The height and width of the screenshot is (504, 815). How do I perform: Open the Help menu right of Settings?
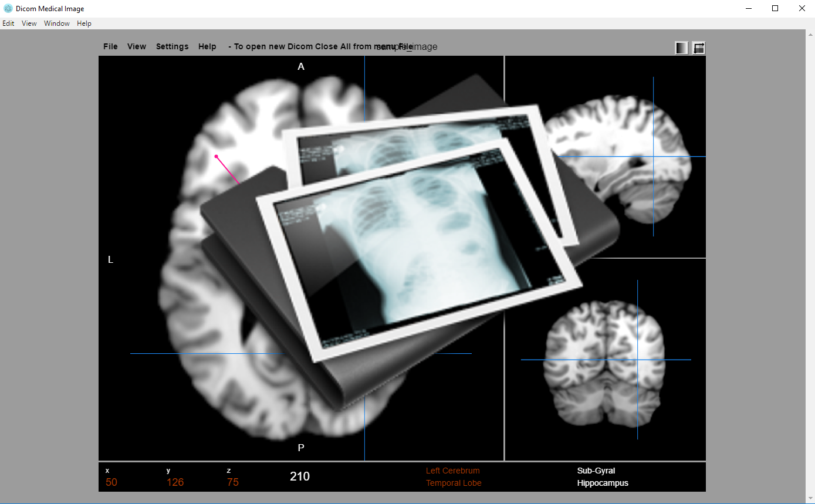207,46
